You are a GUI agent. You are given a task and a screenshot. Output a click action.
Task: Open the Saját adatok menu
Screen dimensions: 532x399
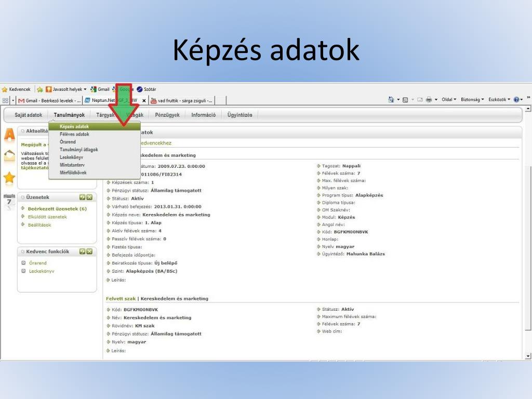pyautogui.click(x=29, y=115)
